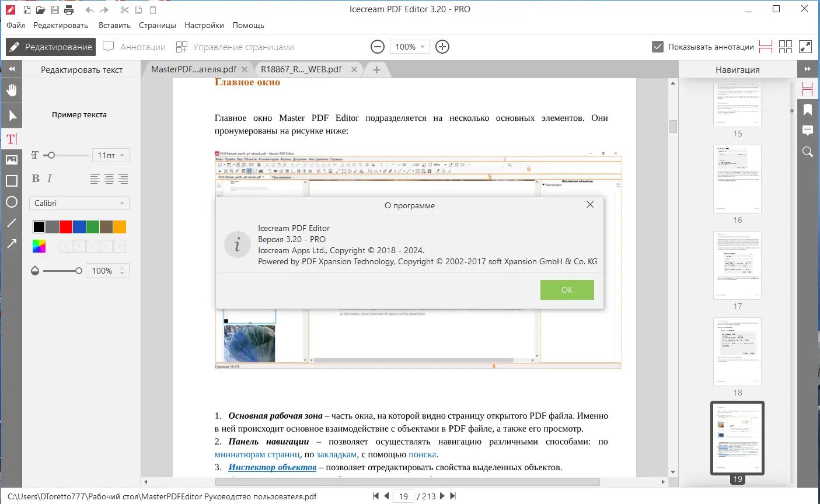820x504 pixels.
Task: Zoom in with the plus button
Action: point(442,47)
